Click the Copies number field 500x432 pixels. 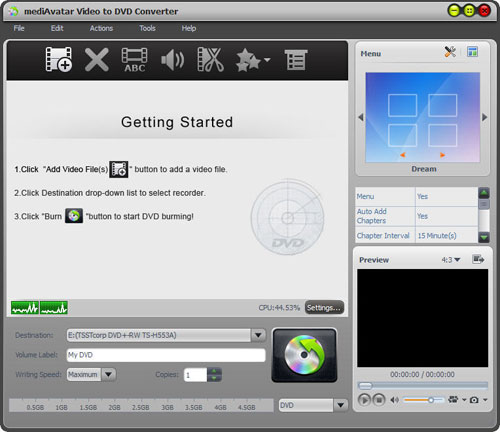pos(195,375)
